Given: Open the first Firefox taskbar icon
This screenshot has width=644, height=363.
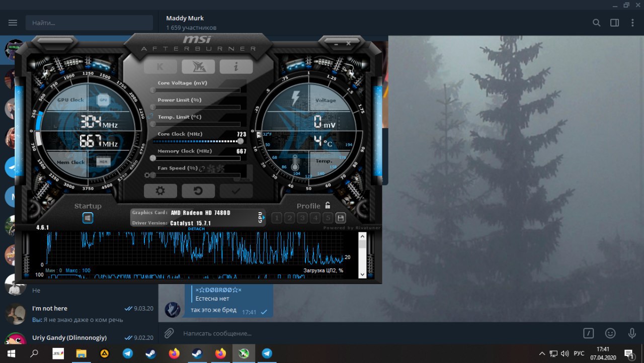Looking at the screenshot, I should (174, 353).
